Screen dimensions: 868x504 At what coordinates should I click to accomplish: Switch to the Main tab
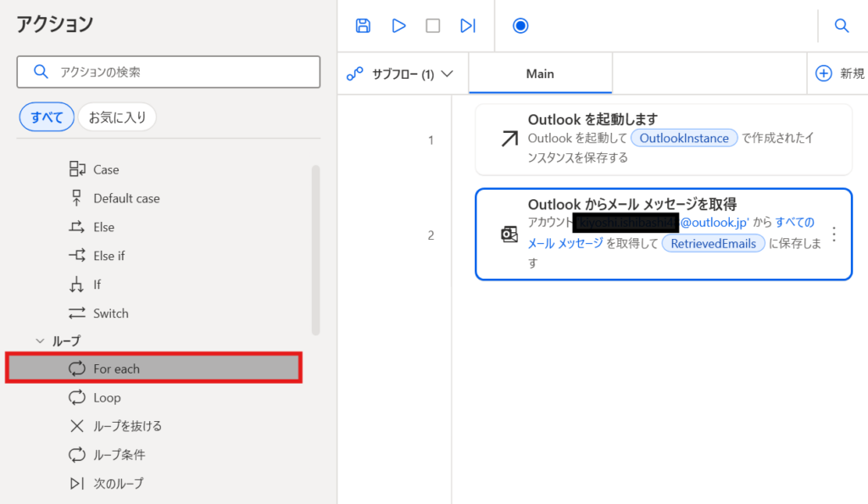[x=540, y=74]
